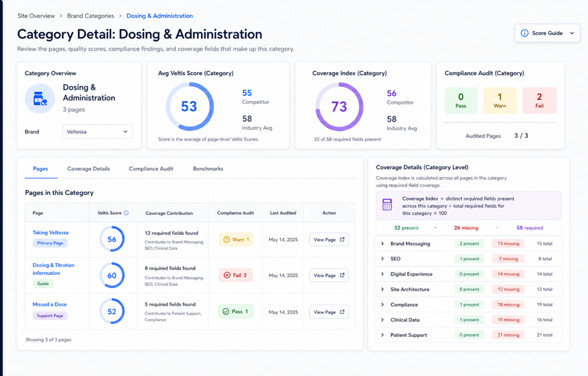
Task: Expand the Patient Support coverage row
Action: pyautogui.click(x=382, y=335)
